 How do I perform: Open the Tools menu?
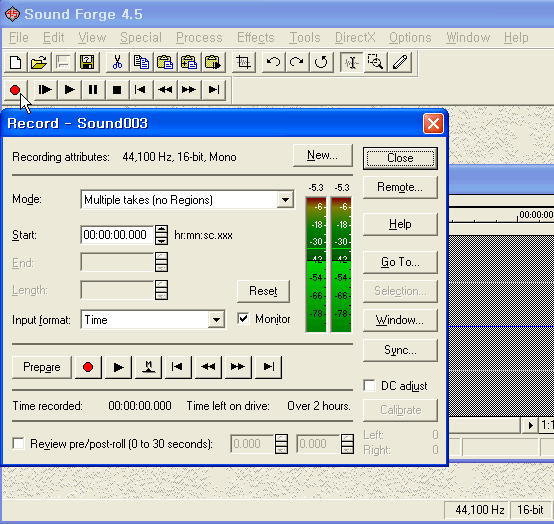(305, 37)
